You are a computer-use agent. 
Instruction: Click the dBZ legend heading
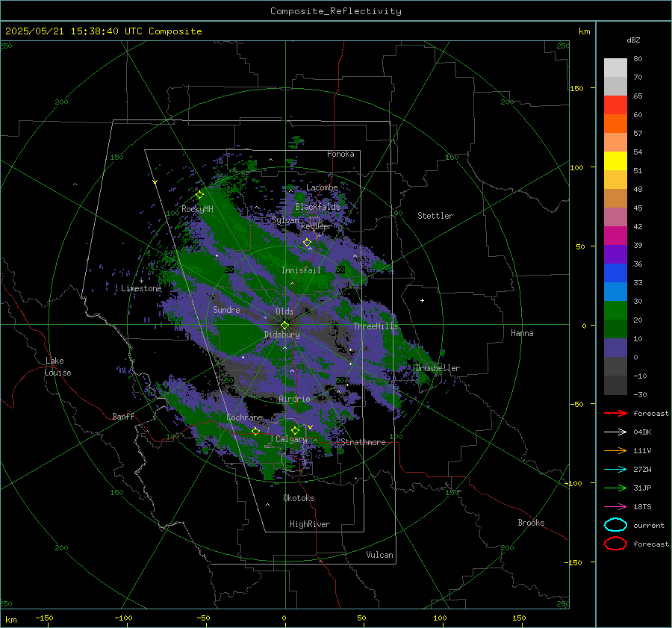[x=633, y=40]
